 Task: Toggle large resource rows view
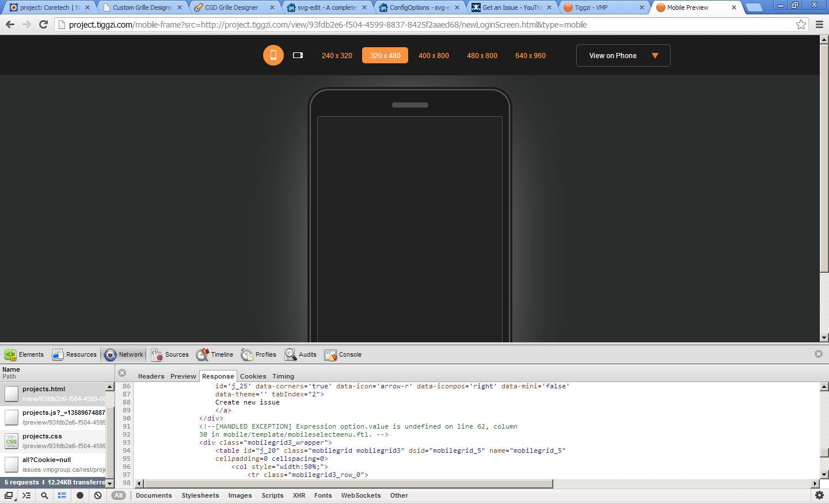[62, 495]
